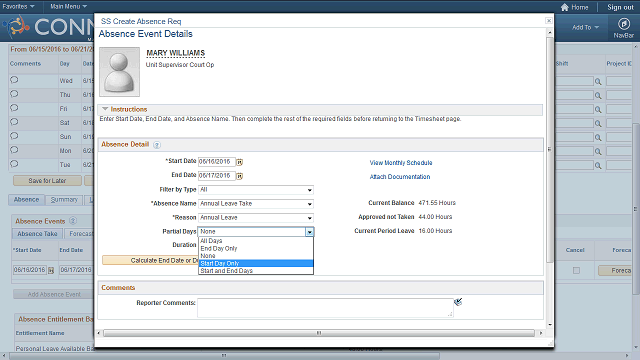Click lookup magnifier in Sun timesheet row

point(598,138)
